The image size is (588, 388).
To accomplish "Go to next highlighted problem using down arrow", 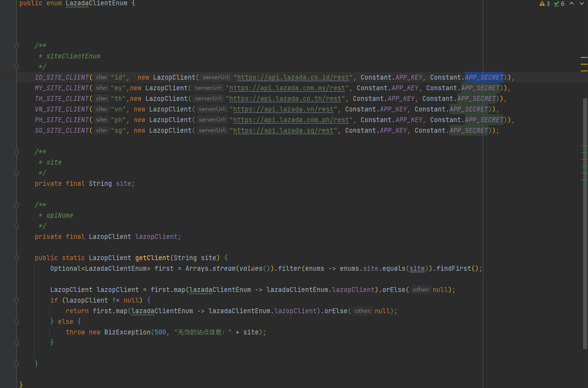I will 582,4.
